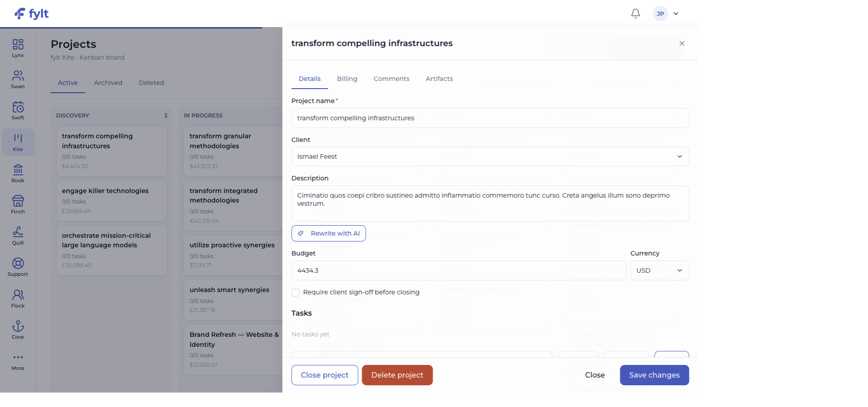Open the Currency USD dropdown
Image resolution: width=868 pixels, height=407 pixels.
point(660,270)
